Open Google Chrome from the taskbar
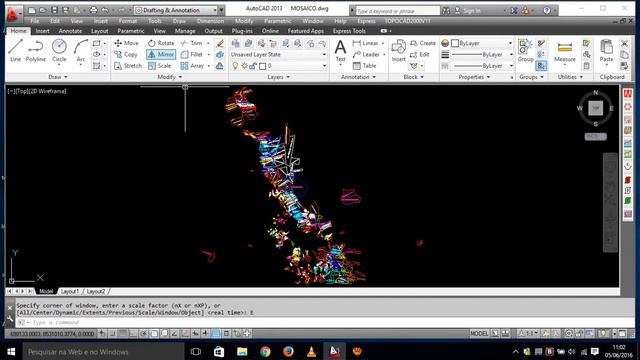640x360 pixels. click(x=265, y=351)
